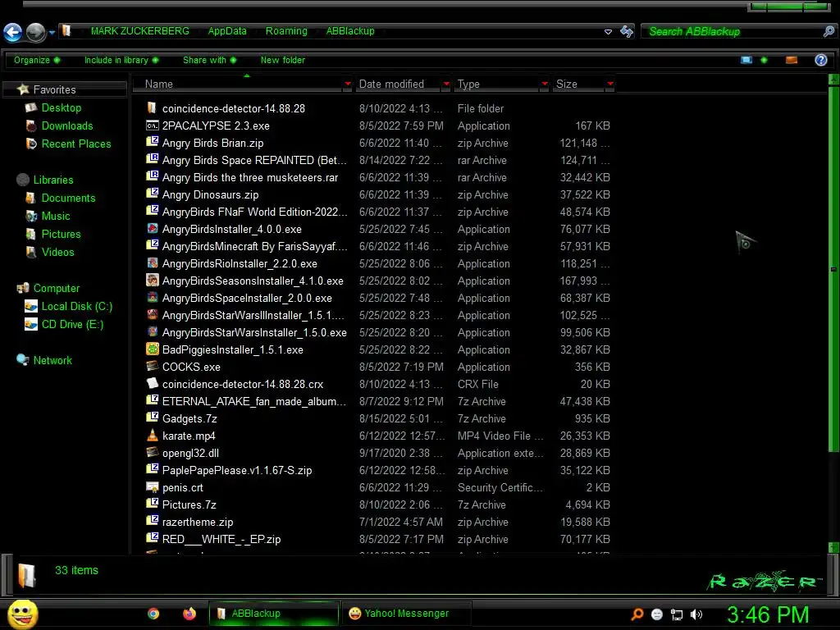This screenshot has height=630, width=840.
Task: Open the Name column filter dropdown
Action: (348, 84)
